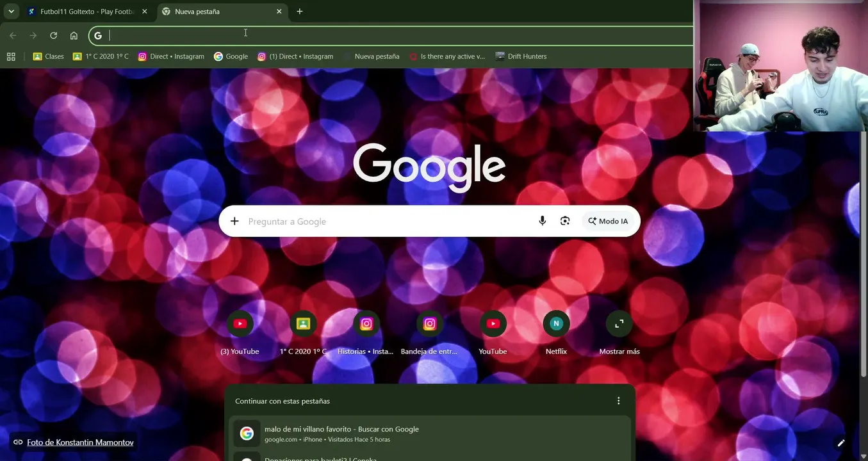Open 'malo de mi villano favorito' recent tab

tap(430, 433)
